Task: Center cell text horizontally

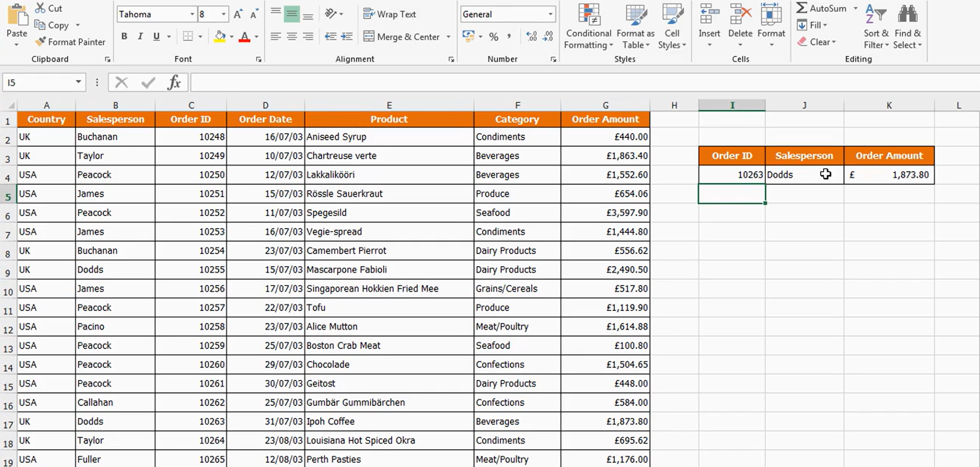Action: pos(292,36)
